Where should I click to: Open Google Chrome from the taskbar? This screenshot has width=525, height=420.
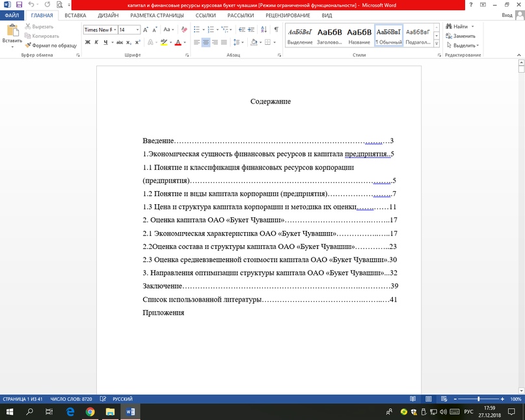[x=90, y=412]
